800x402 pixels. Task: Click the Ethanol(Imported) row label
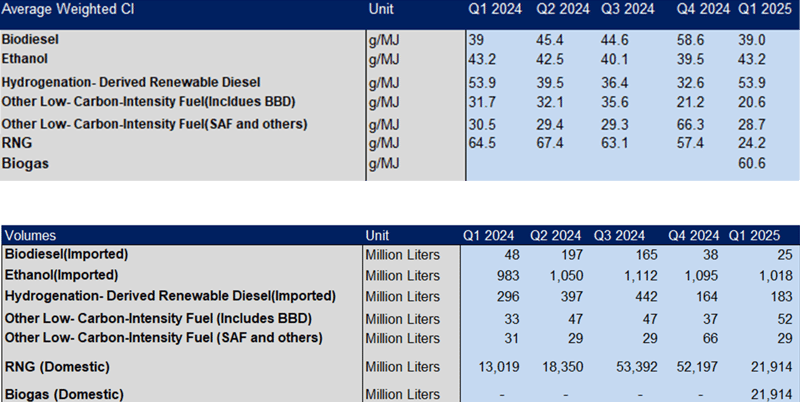click(x=61, y=274)
